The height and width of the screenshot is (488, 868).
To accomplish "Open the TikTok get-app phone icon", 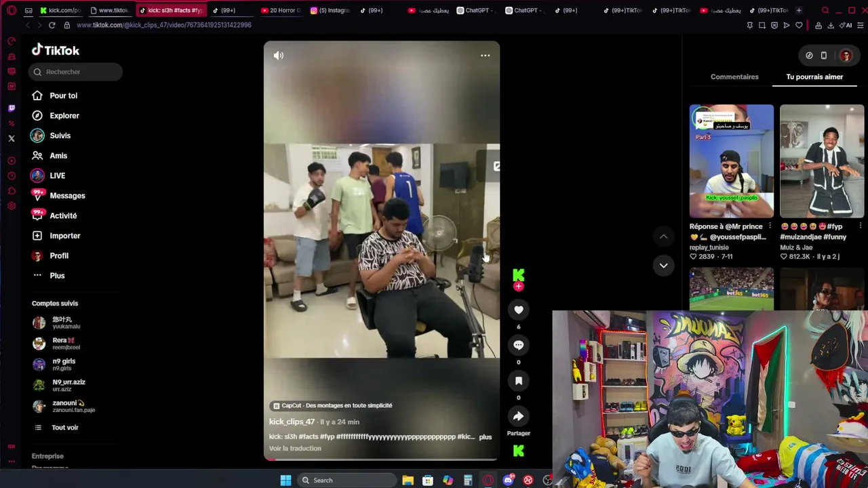I will tap(824, 56).
